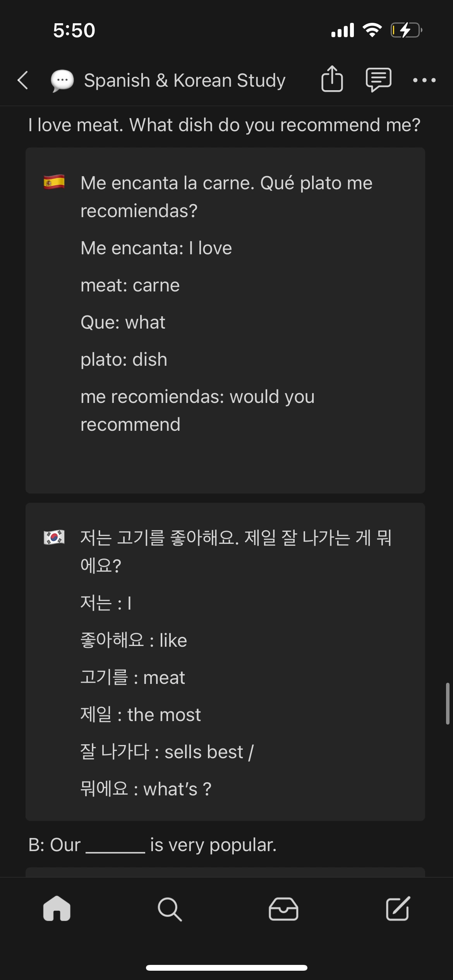Viewport: 453px width, 980px height.
Task: Tap the 'I love meat' heading text
Action: (x=224, y=125)
